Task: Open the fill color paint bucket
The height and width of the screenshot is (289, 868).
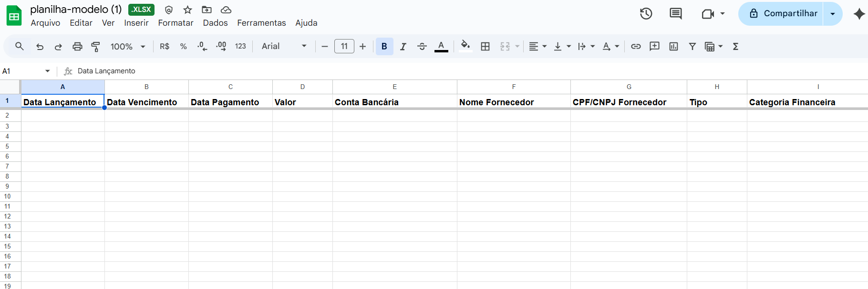Action: (465, 46)
